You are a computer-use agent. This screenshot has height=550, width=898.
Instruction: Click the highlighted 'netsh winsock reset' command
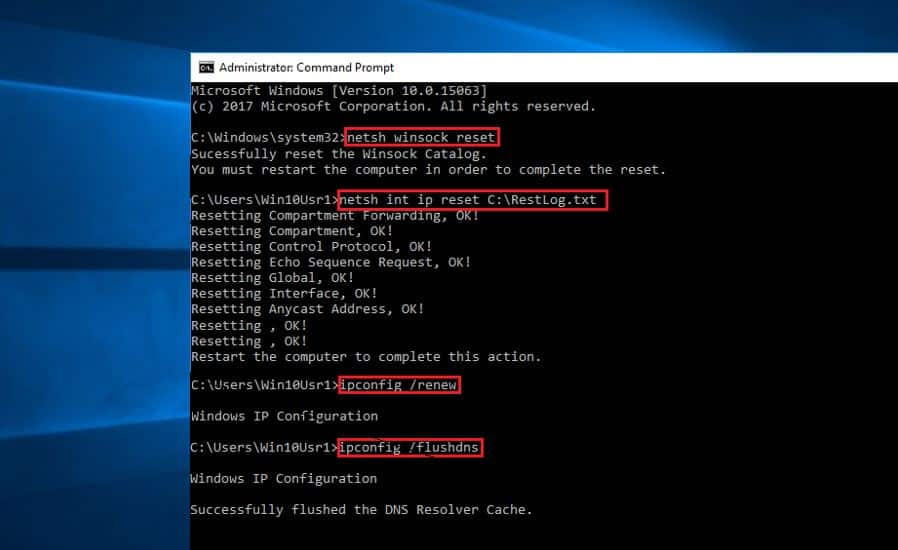tap(421, 137)
